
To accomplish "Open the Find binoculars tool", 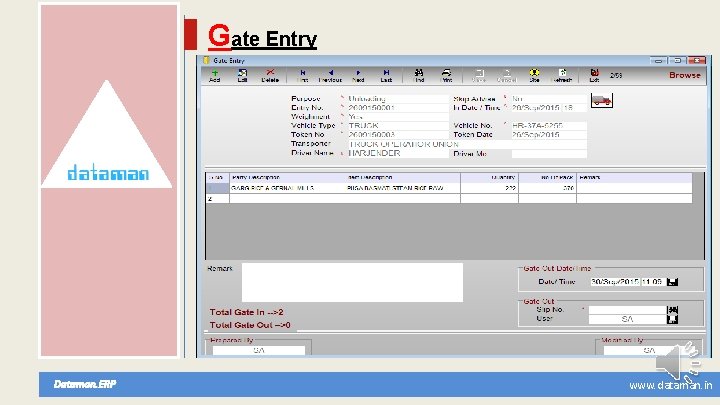I will click(x=419, y=75).
